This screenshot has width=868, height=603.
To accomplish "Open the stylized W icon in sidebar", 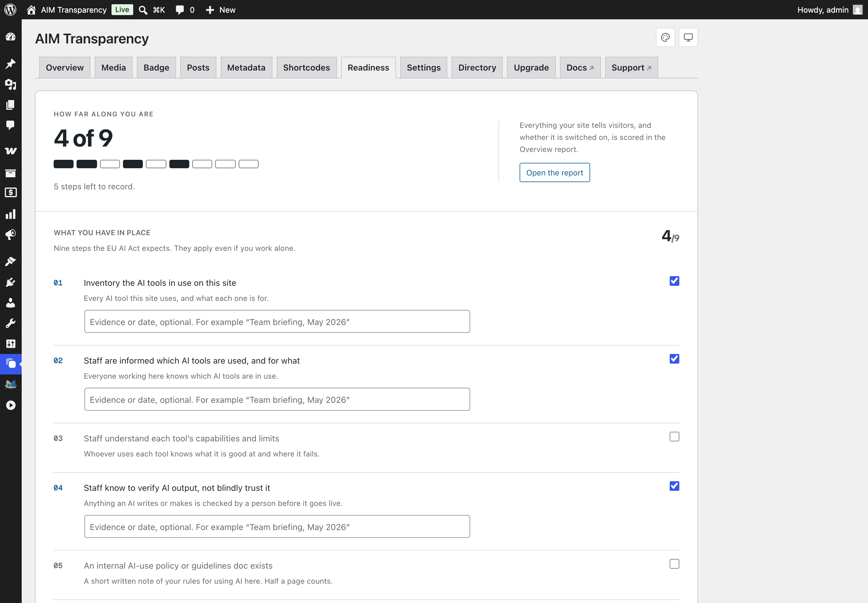I will (11, 151).
